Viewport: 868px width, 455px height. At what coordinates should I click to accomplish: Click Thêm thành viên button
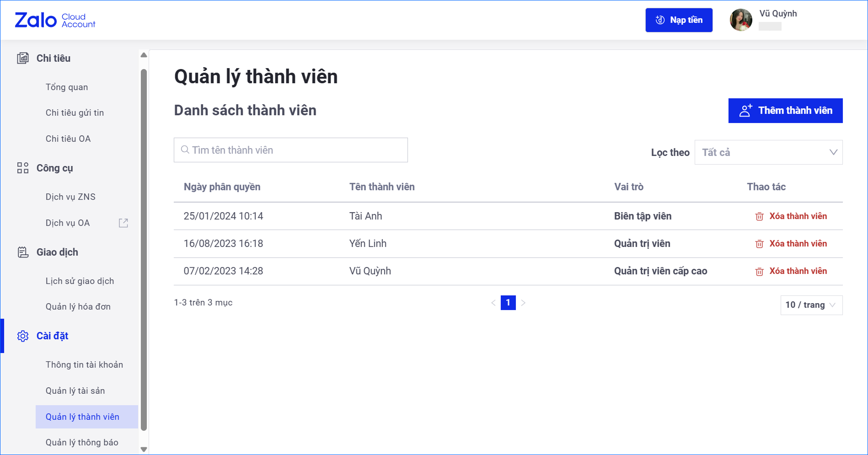point(785,111)
